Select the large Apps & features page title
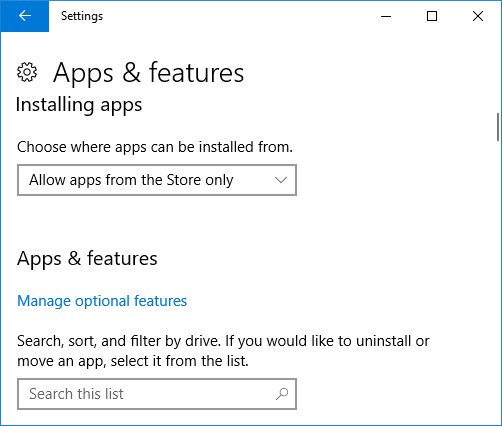Image resolution: width=502 pixels, height=426 pixels. (x=149, y=73)
